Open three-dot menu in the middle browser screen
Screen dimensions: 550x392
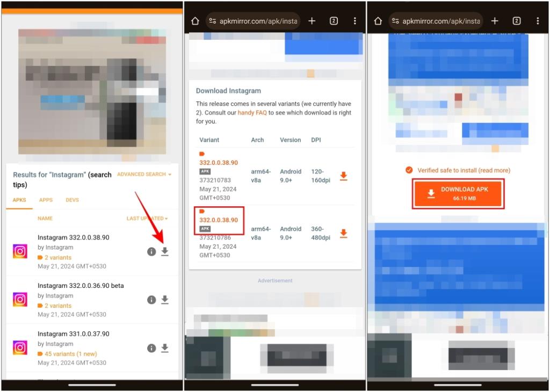(x=354, y=21)
